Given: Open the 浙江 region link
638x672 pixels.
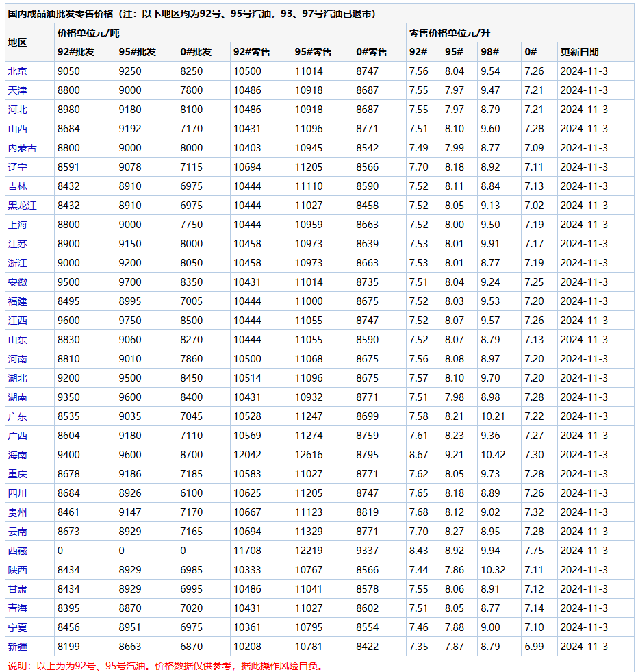Looking at the screenshot, I should coord(17,263).
